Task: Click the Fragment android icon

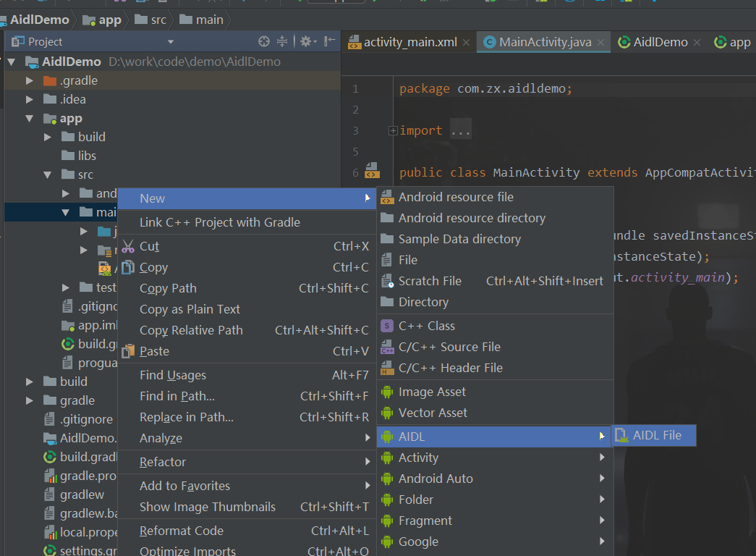Action: [387, 521]
